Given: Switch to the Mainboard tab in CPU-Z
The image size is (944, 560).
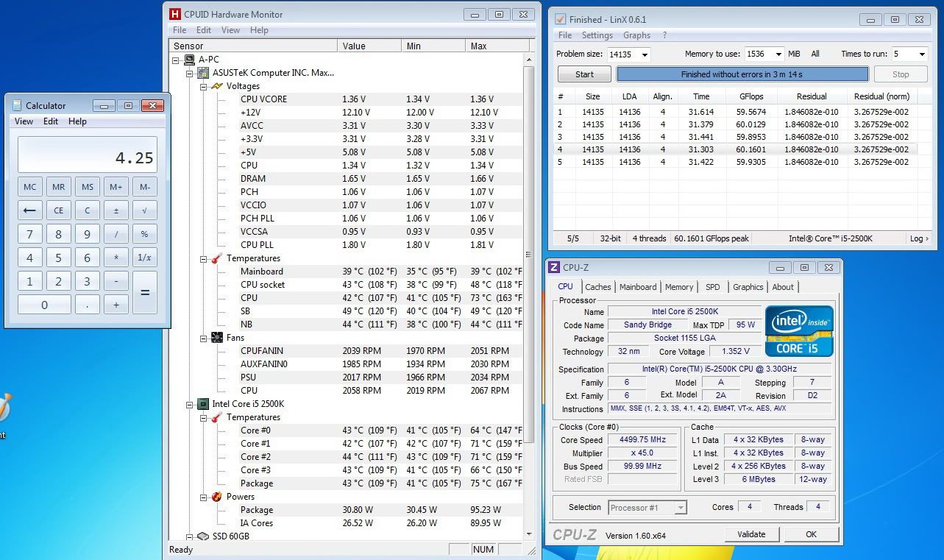Looking at the screenshot, I should pyautogui.click(x=638, y=287).
